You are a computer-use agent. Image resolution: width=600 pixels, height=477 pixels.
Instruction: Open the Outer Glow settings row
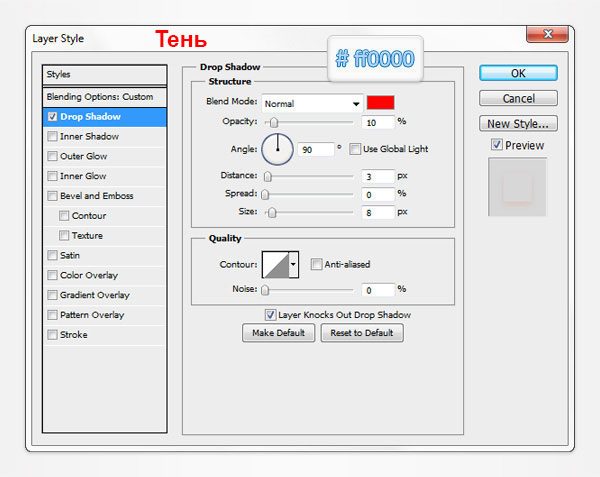tap(105, 156)
